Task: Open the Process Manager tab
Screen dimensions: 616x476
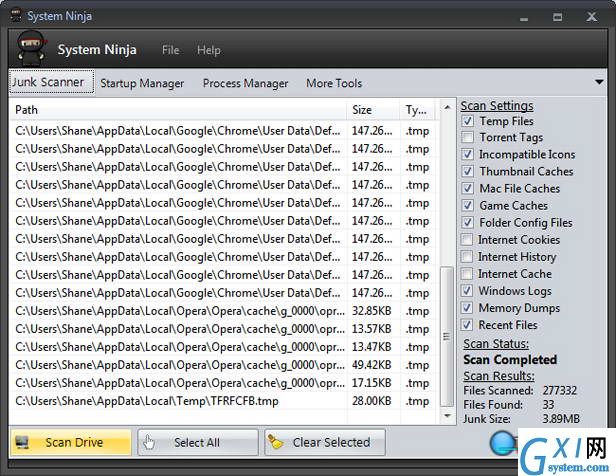Action: pyautogui.click(x=246, y=83)
